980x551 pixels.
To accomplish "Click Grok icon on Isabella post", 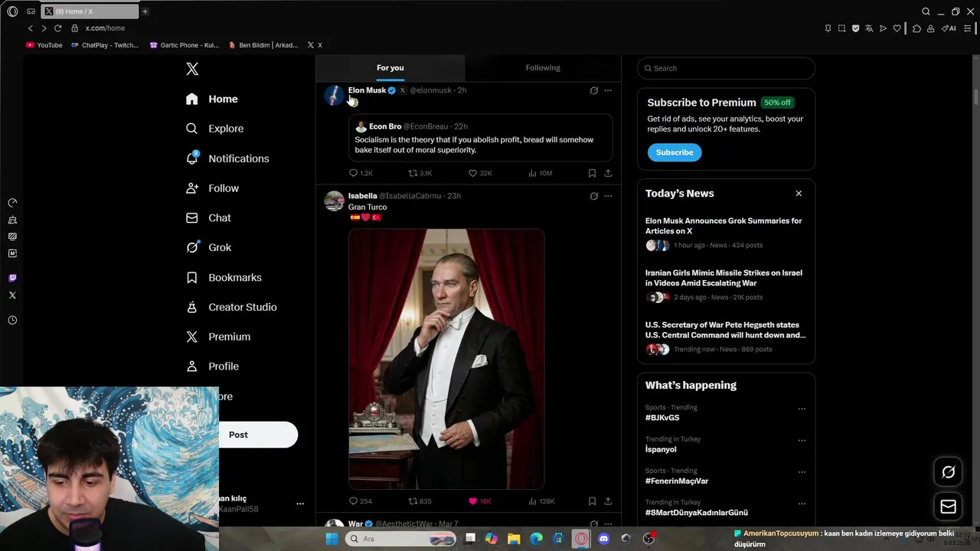I will click(x=593, y=196).
